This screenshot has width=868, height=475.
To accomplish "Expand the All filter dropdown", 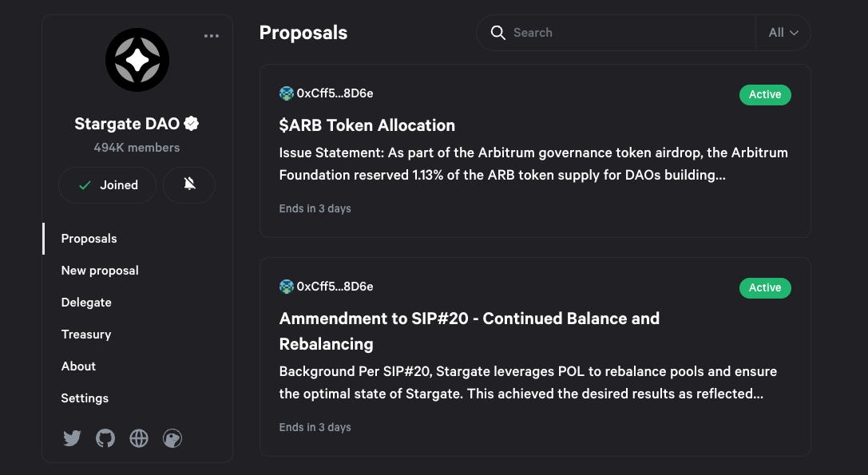I will [x=783, y=33].
